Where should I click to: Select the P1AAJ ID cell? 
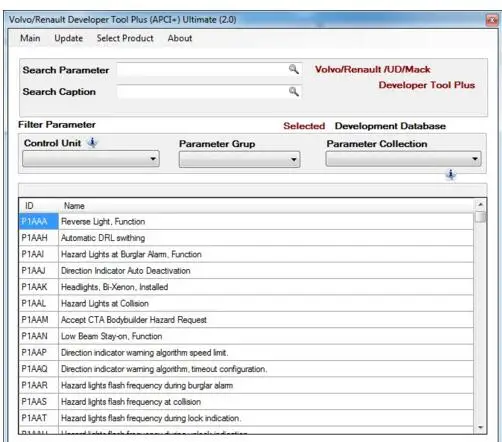coord(39,271)
